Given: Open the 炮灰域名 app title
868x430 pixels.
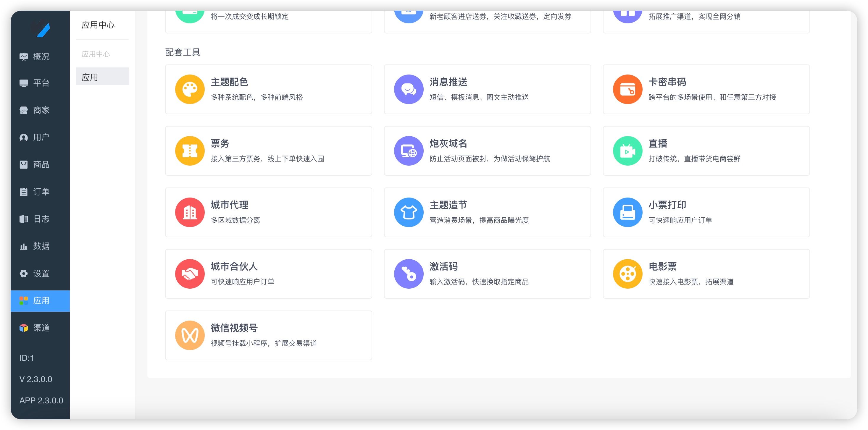Looking at the screenshot, I should tap(448, 143).
